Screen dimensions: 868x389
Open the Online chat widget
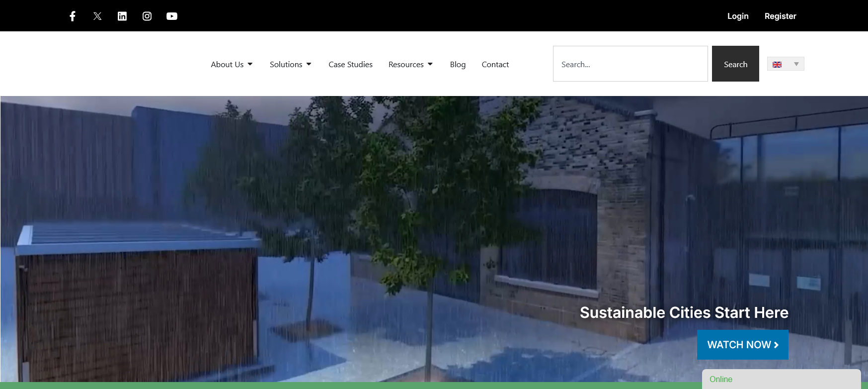[781, 379]
